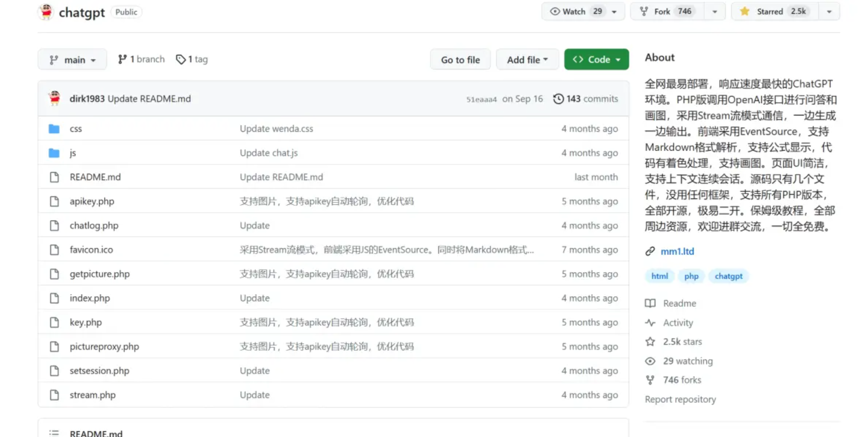Viewport: 868px width, 437px height.
Task: Open commit hash 51eaaa4
Action: click(481, 99)
